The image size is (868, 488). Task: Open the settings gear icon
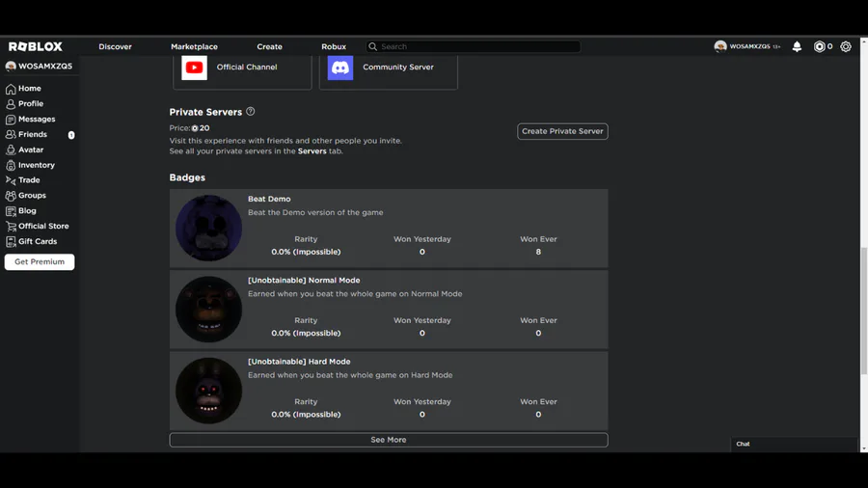pyautogui.click(x=845, y=46)
